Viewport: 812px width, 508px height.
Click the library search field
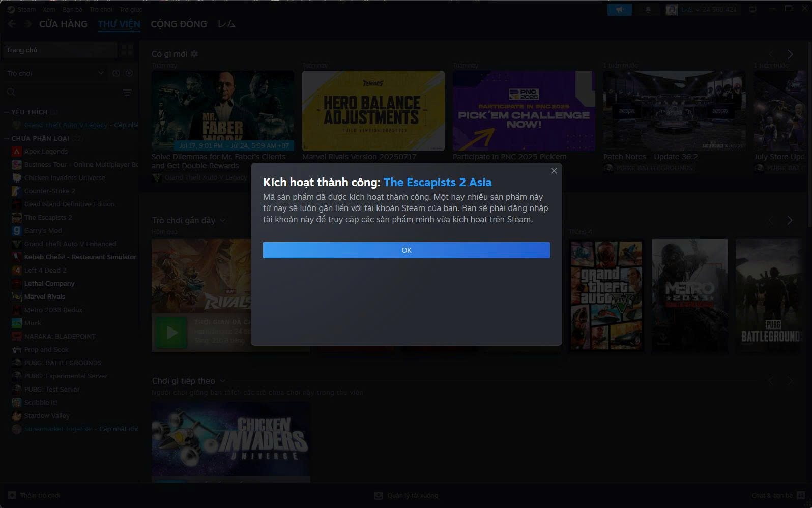point(61,92)
